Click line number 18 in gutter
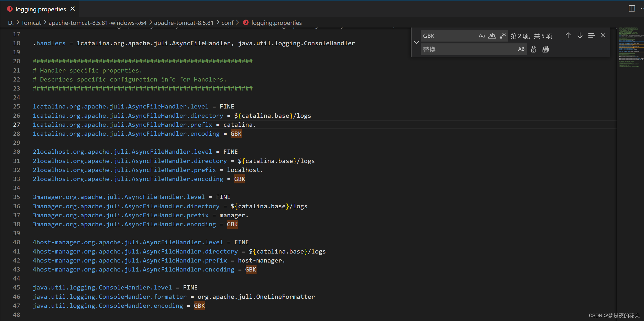The width and height of the screenshot is (644, 321). (x=16, y=43)
